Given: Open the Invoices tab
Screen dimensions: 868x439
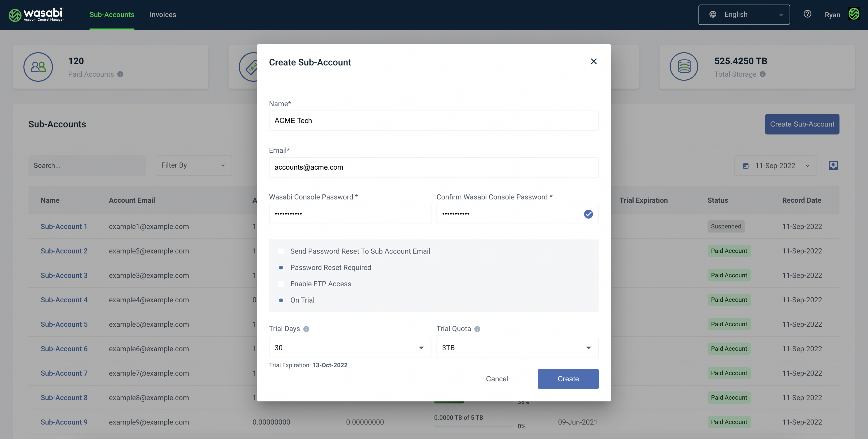Looking at the screenshot, I should (163, 14).
